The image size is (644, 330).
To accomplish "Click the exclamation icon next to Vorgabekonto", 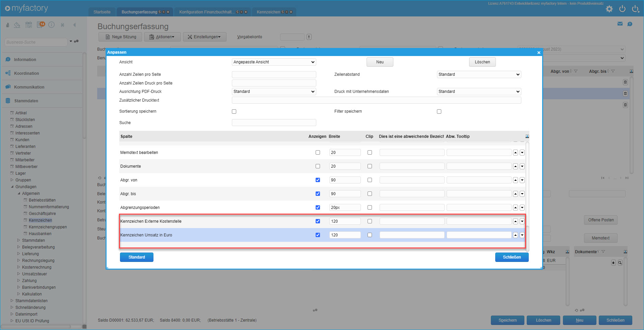I will (309, 37).
